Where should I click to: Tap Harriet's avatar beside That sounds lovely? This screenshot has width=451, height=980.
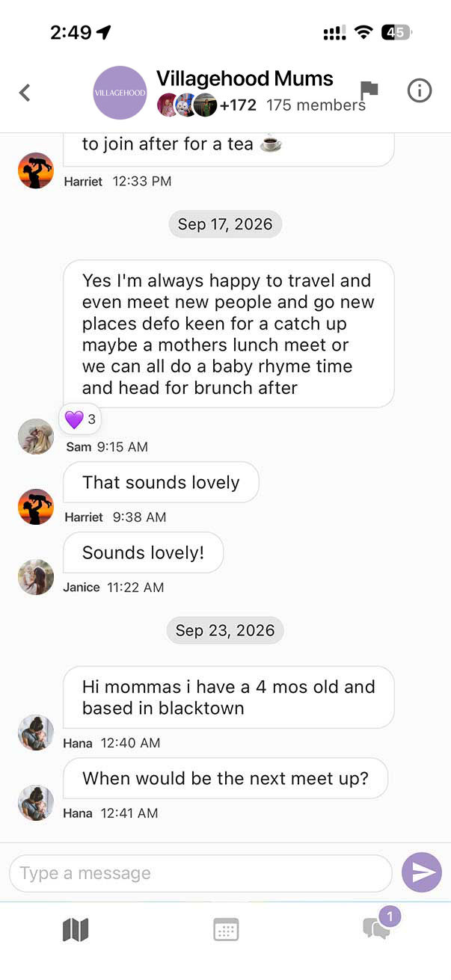pyautogui.click(x=36, y=507)
